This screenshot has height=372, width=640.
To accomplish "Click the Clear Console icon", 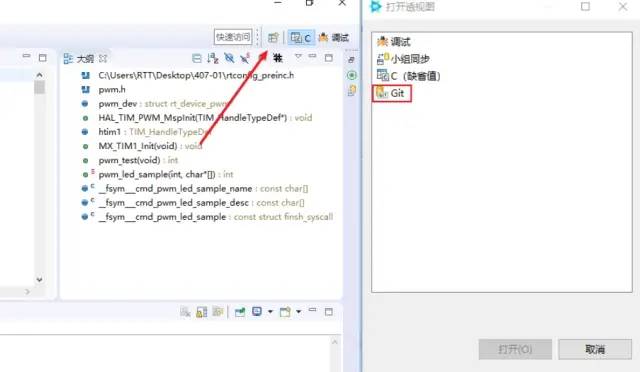I will point(185,312).
